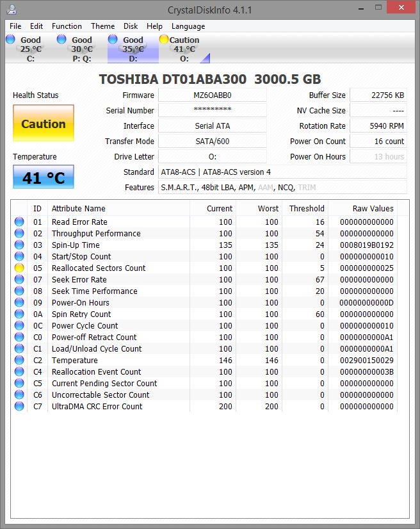420x529 pixels.
Task: Click status icon of Start/Stop Count row
Action: click(x=19, y=256)
